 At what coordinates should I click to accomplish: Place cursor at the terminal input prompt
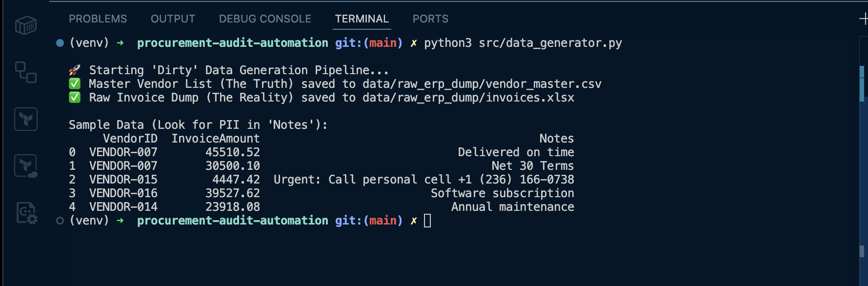pyautogui.click(x=427, y=221)
